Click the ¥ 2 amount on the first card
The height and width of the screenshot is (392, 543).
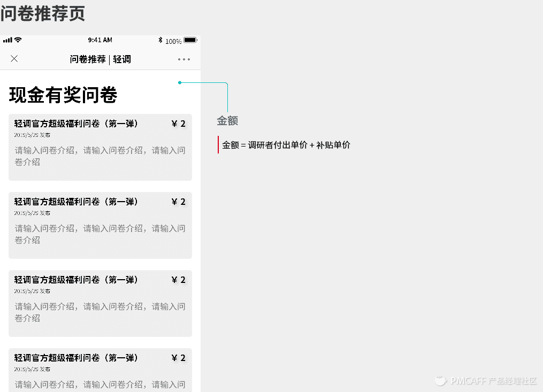(x=179, y=124)
